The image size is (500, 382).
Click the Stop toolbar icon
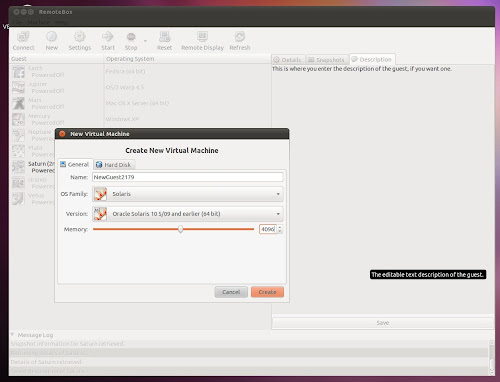tap(131, 37)
